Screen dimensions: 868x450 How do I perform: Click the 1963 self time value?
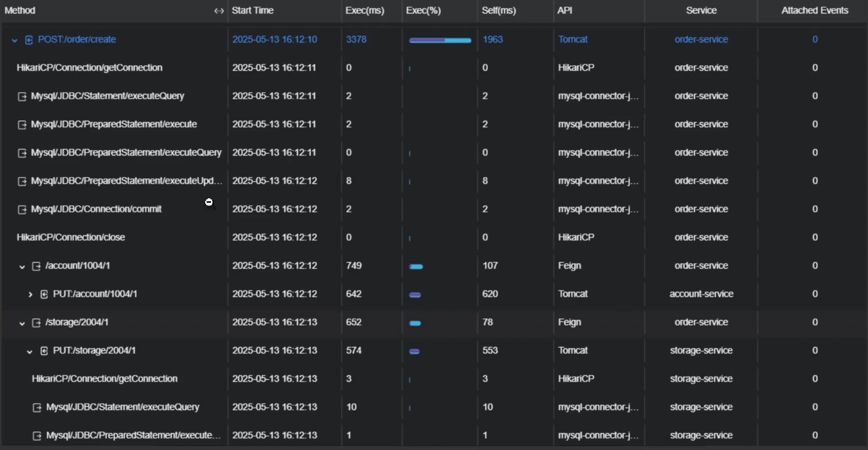tap(493, 39)
